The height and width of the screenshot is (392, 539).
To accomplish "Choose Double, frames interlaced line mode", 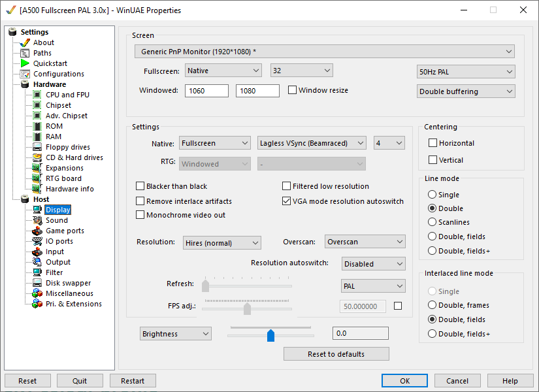I will tap(432, 305).
